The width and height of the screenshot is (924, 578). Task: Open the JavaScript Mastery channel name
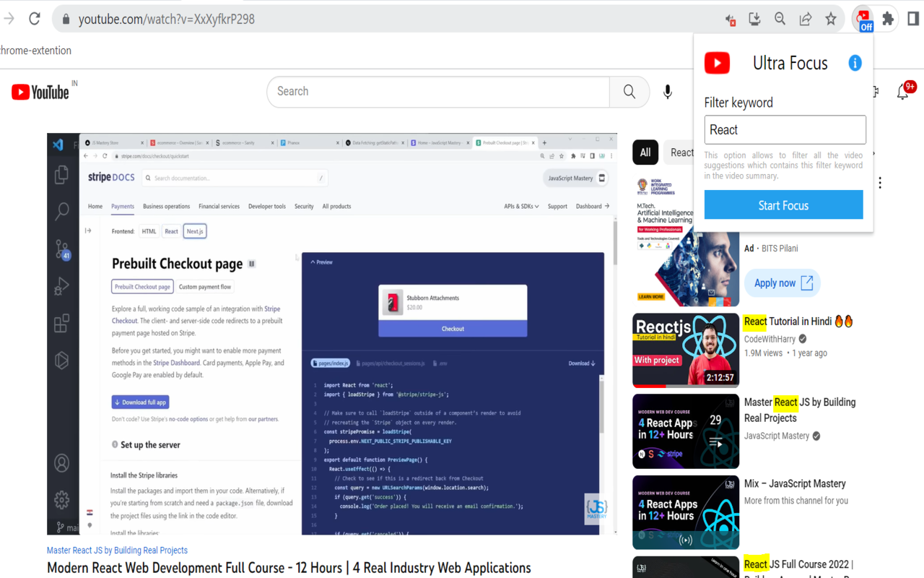[777, 436]
